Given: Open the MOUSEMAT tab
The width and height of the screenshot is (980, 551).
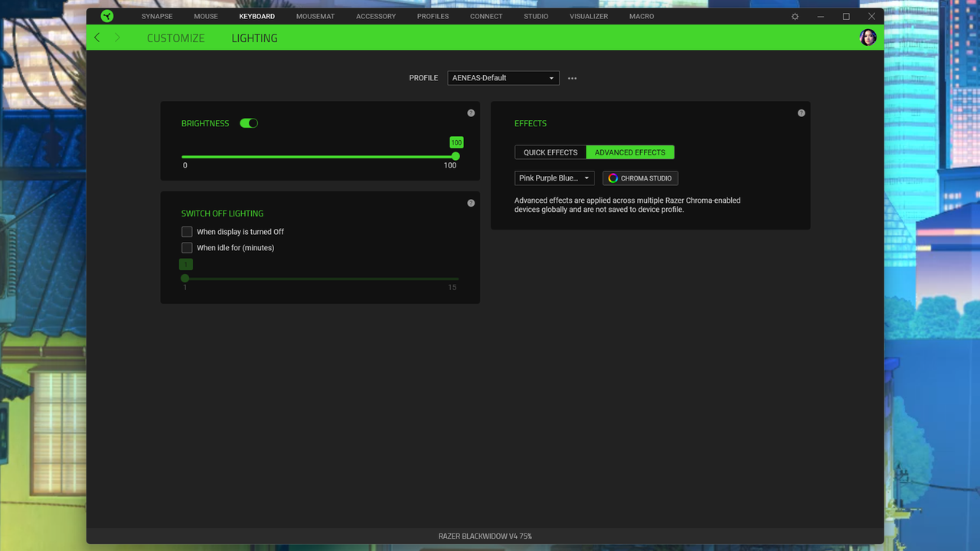Looking at the screenshot, I should pyautogui.click(x=315, y=16).
